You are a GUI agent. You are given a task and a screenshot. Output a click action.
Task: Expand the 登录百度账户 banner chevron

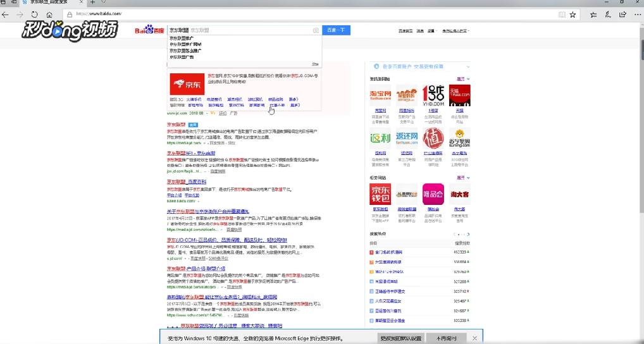[468, 66]
